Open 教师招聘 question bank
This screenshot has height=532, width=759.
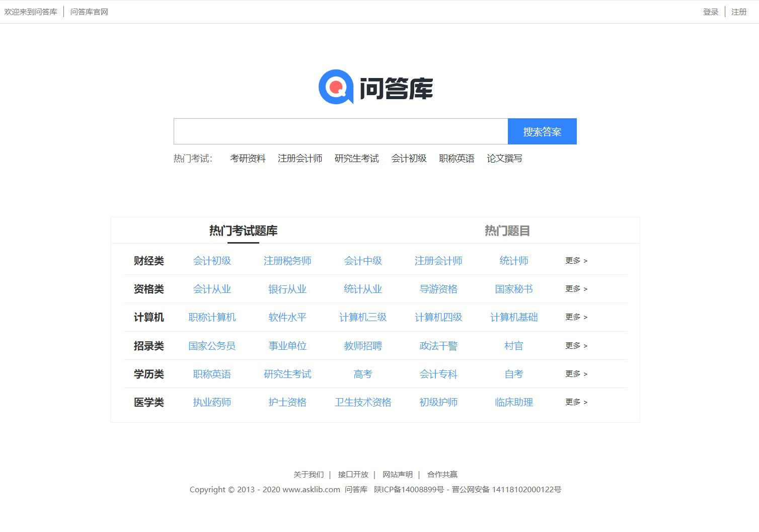(363, 346)
